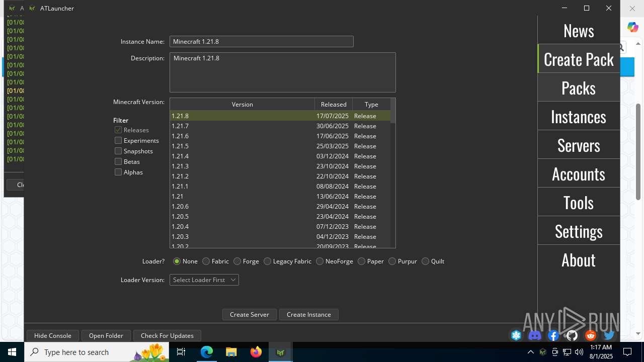
Task: Open the Loader Version dropdown
Action: 204,280
